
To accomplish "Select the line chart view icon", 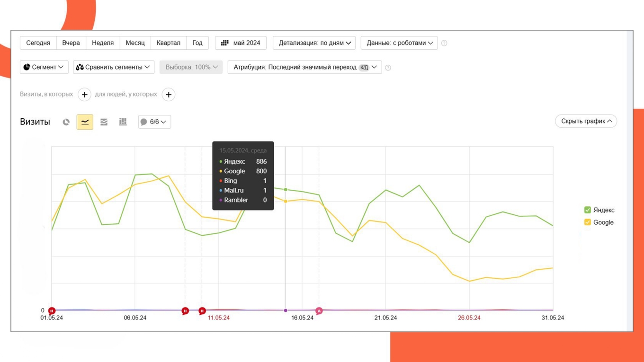I will (x=85, y=122).
